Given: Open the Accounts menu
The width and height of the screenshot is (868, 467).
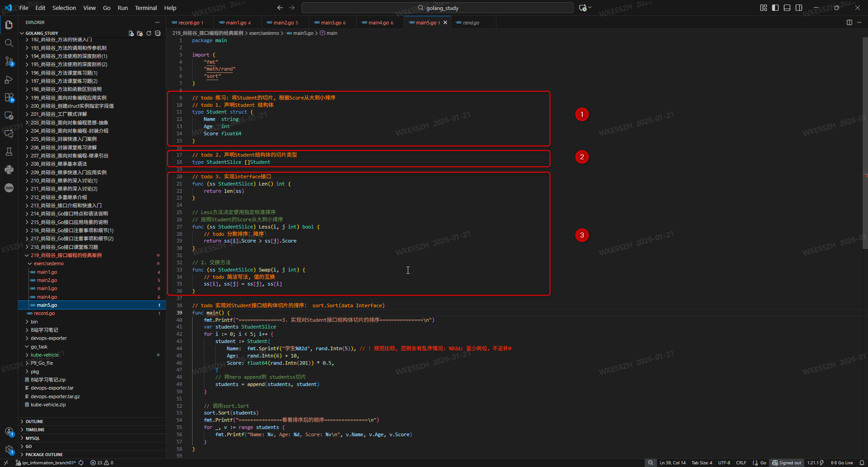Looking at the screenshot, I should coord(9,432).
